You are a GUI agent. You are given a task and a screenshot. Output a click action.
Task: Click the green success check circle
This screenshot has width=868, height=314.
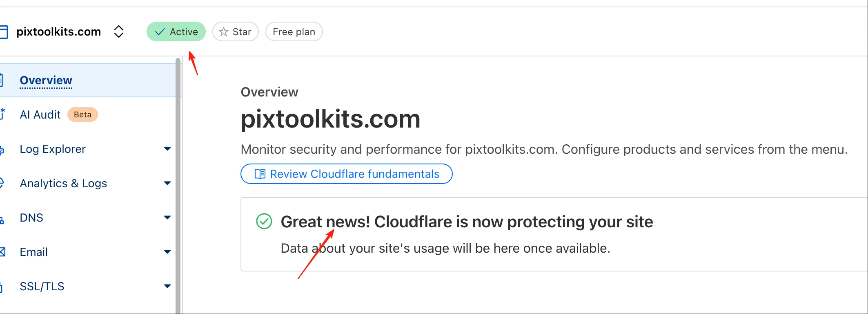264,221
